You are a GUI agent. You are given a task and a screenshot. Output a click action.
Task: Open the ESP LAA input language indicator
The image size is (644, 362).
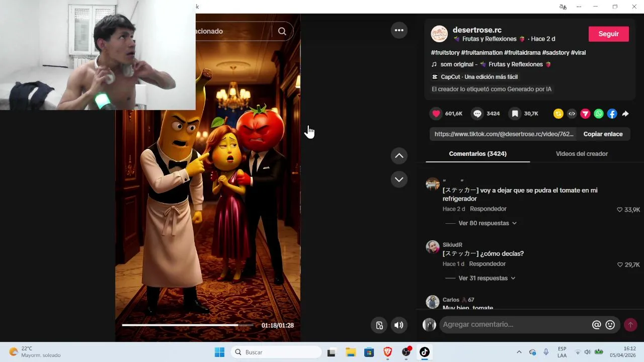coord(562,352)
